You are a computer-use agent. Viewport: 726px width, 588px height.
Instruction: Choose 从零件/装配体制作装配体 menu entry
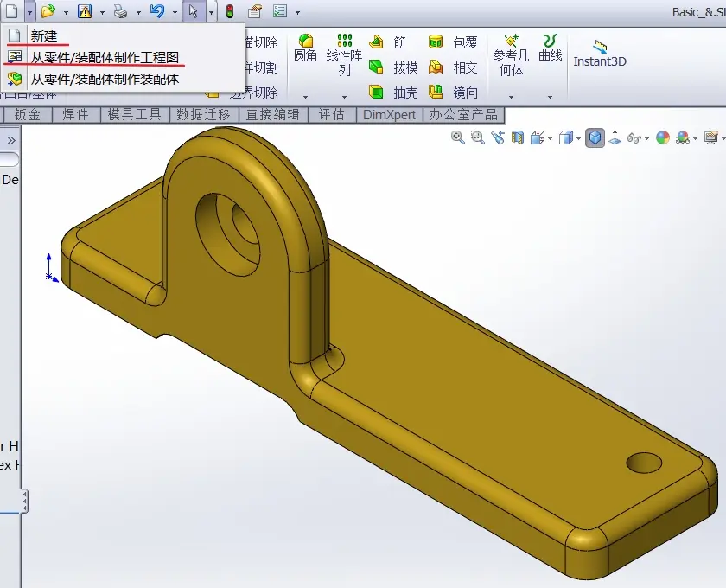[123, 79]
